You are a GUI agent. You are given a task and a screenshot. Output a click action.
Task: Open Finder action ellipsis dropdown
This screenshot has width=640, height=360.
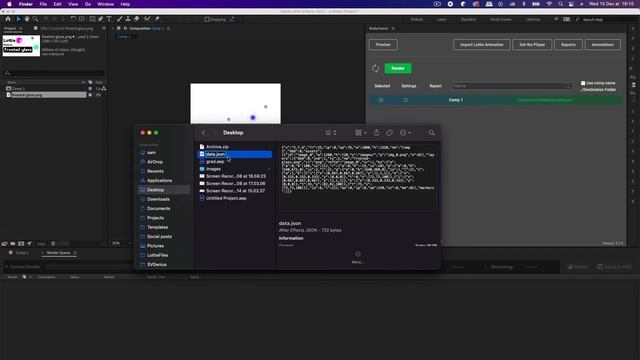(405, 133)
